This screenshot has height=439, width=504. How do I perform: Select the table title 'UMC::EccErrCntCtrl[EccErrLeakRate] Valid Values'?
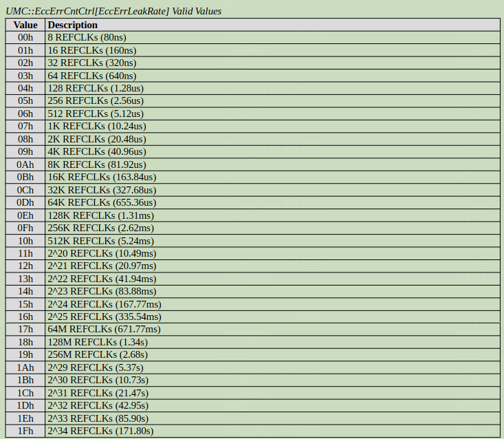tap(113, 11)
